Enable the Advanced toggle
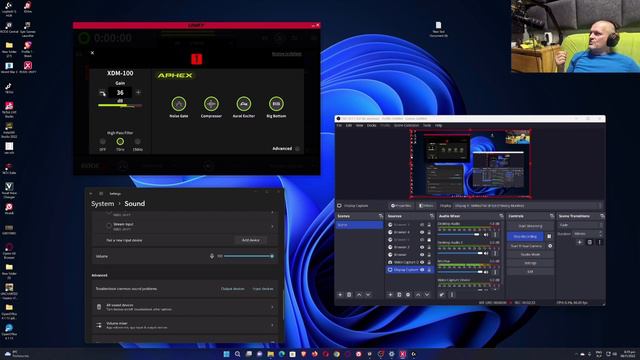This screenshot has width=640, height=360. [297, 149]
